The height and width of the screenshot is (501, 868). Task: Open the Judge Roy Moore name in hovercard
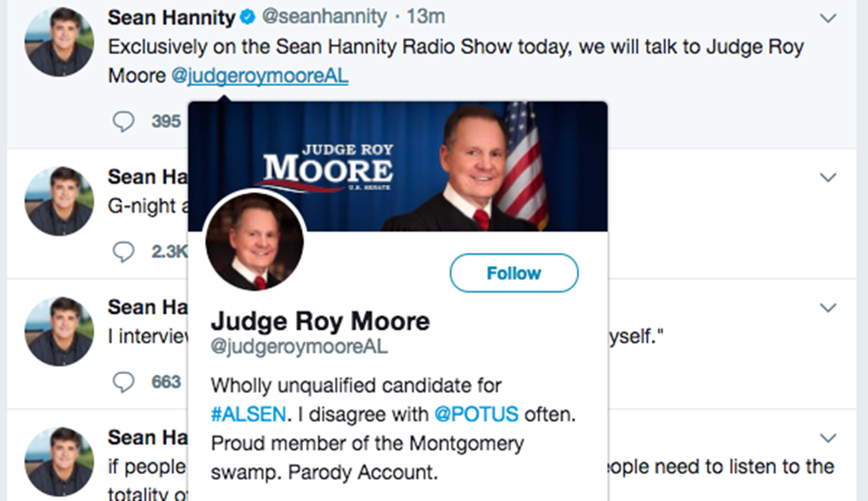point(320,321)
